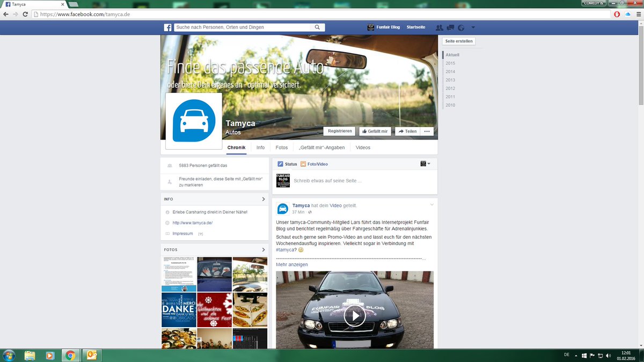Click the Impressum link
Viewport: 644px width, 362px height.
click(x=182, y=234)
